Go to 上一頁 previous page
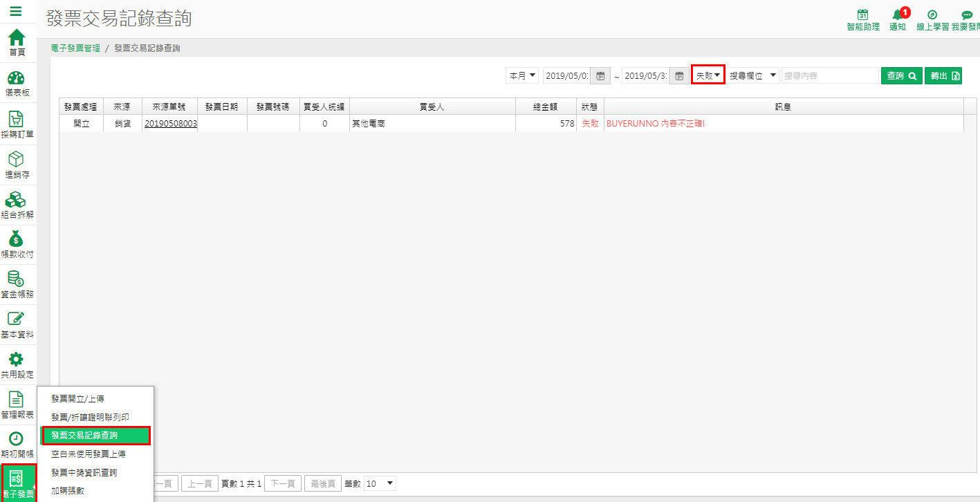 pos(200,484)
